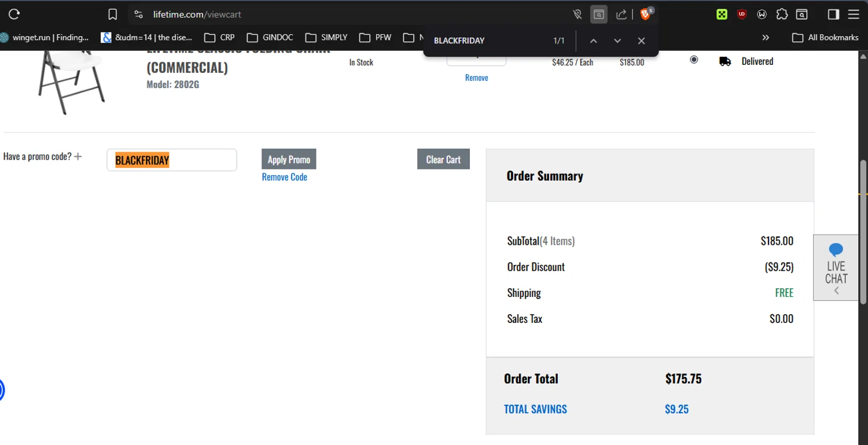Click the In Stock status text

pos(361,62)
